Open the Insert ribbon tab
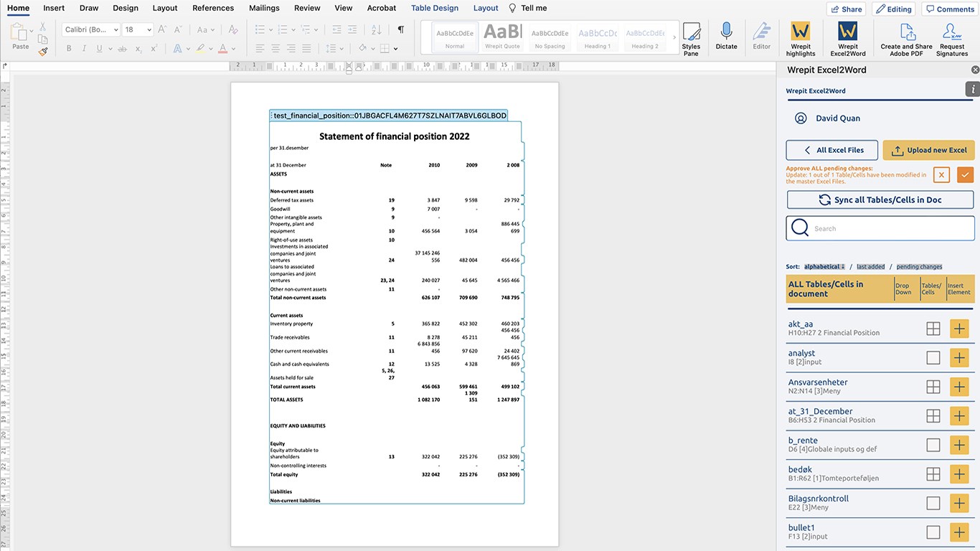The image size is (980, 551). pos(54,8)
